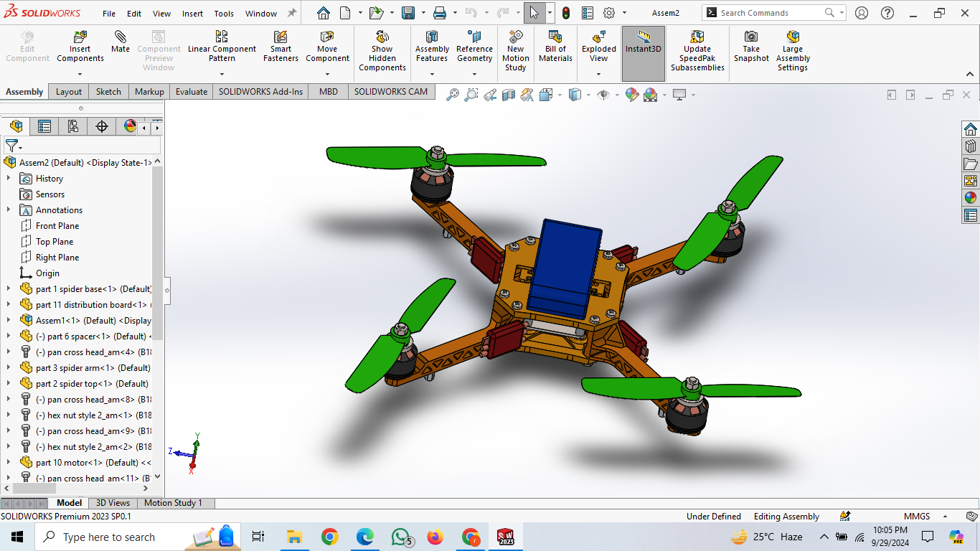Click Take Snapshot icon
The width and height of the screenshot is (980, 551).
click(751, 37)
